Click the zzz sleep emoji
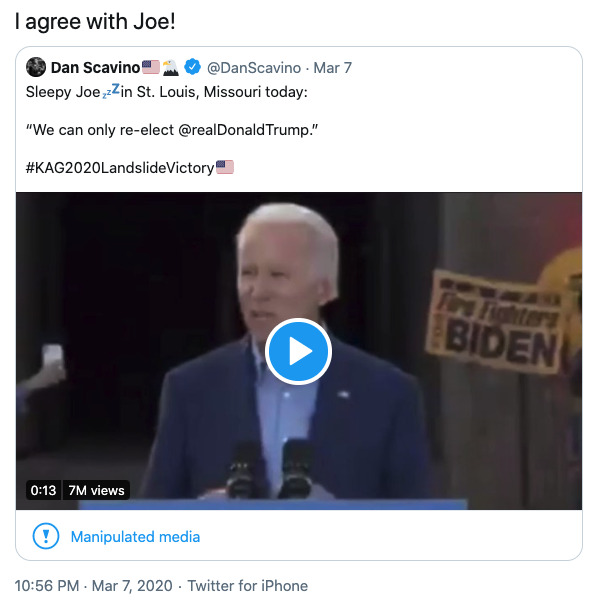This screenshot has height=605, width=594. [x=111, y=91]
